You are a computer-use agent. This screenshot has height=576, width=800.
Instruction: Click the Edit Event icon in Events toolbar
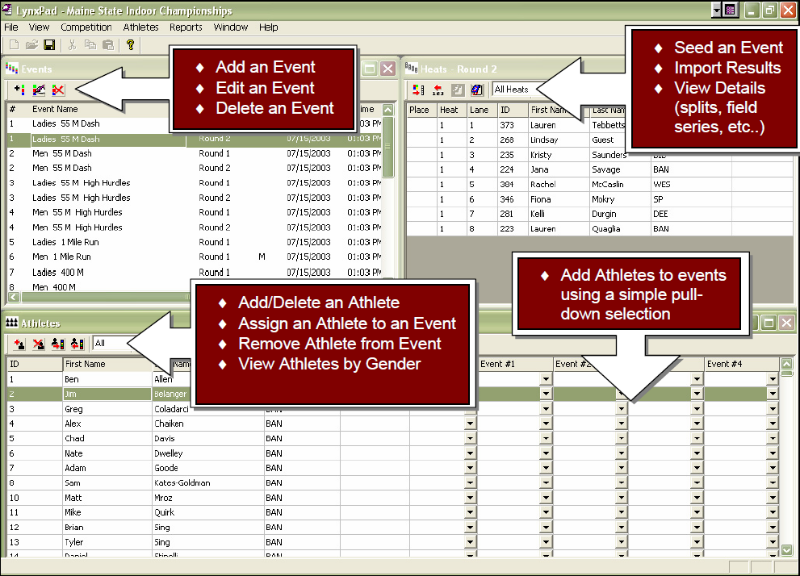coord(39,90)
